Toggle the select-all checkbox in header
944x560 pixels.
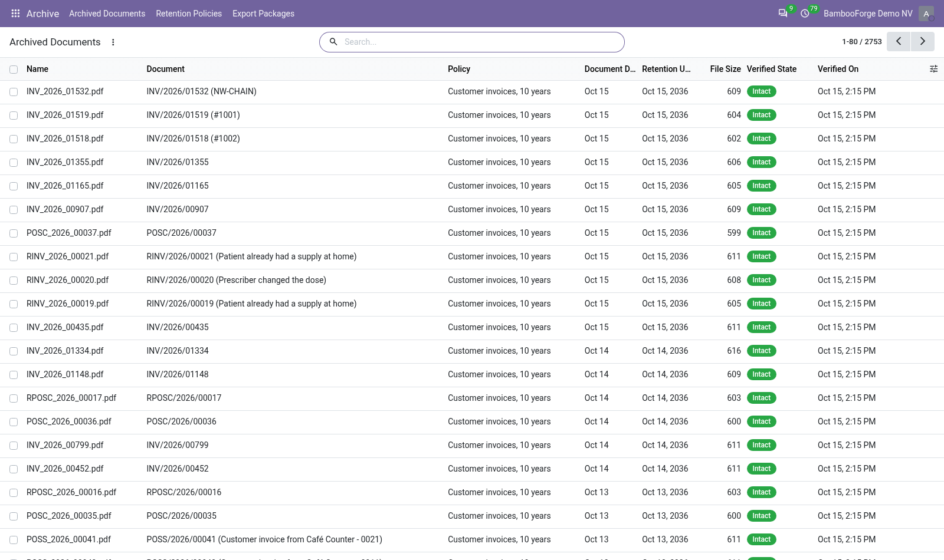[x=14, y=70]
